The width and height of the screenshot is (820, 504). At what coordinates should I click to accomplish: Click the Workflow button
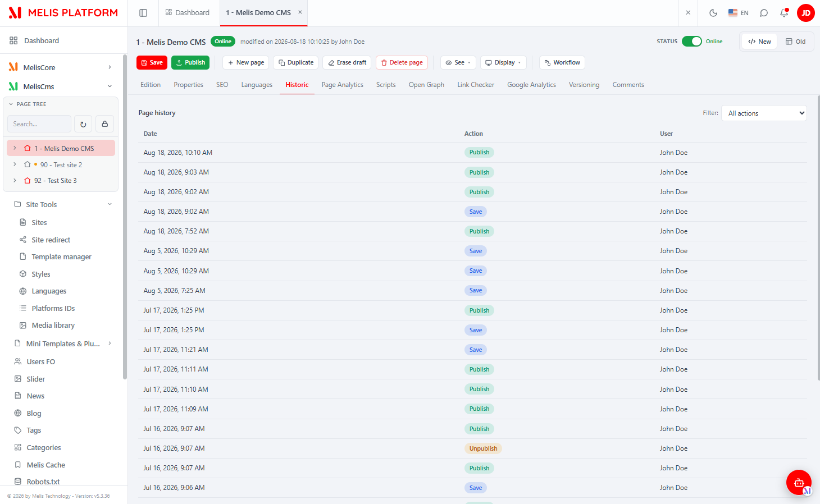click(562, 62)
